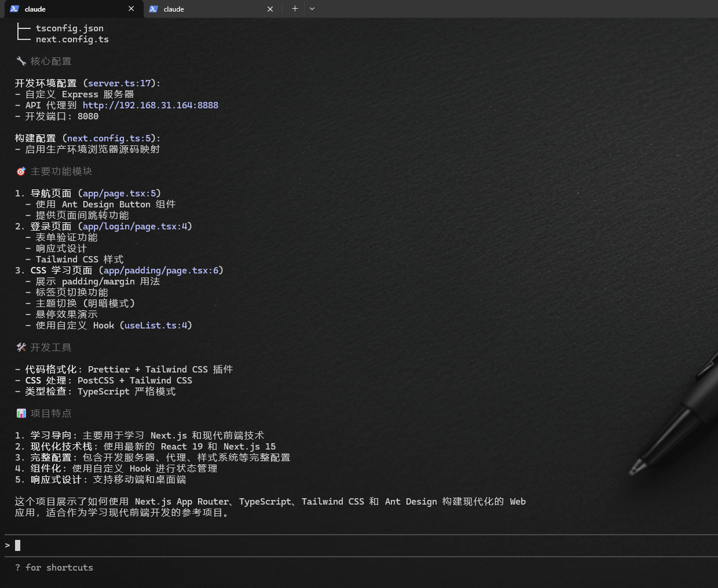Open the useList.ts:4 hook reference
The height and width of the screenshot is (588, 718).
coord(156,325)
